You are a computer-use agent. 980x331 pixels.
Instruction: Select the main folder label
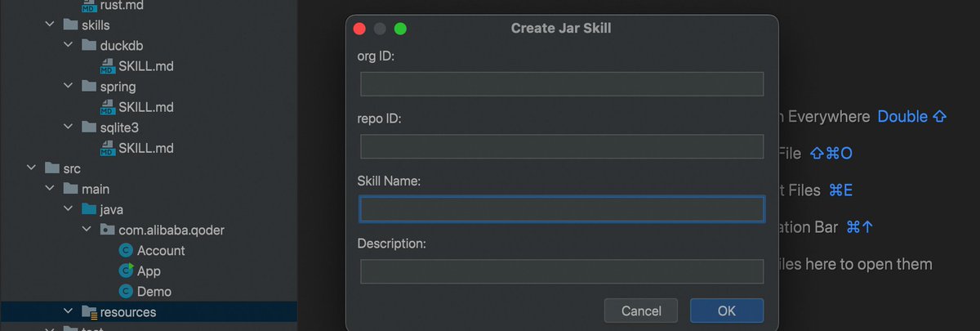pos(96,189)
